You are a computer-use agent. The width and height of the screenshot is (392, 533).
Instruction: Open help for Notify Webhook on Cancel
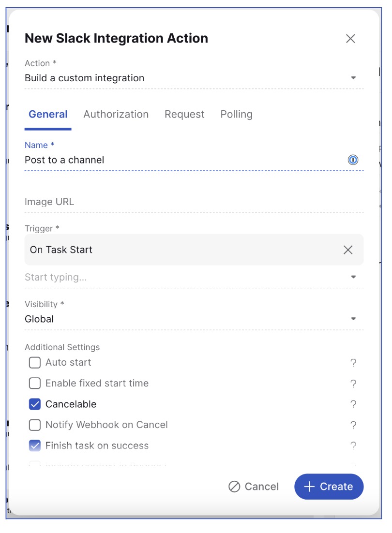tap(353, 425)
